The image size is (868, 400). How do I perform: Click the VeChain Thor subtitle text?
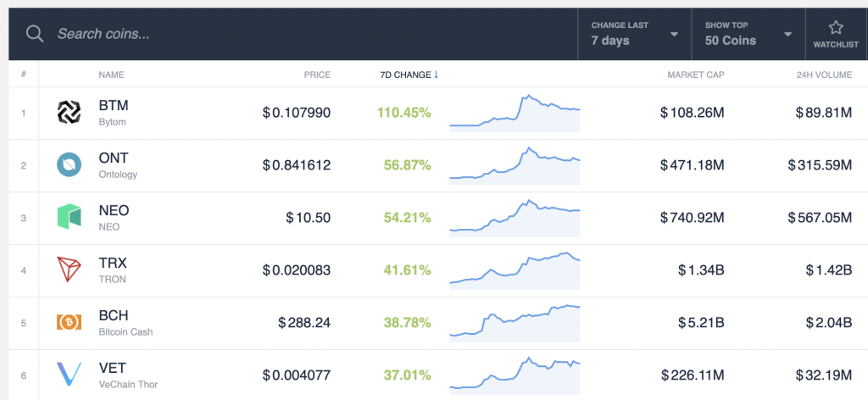tap(128, 385)
